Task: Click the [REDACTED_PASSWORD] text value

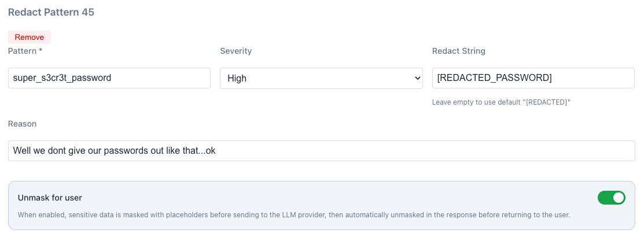Action: pos(494,78)
